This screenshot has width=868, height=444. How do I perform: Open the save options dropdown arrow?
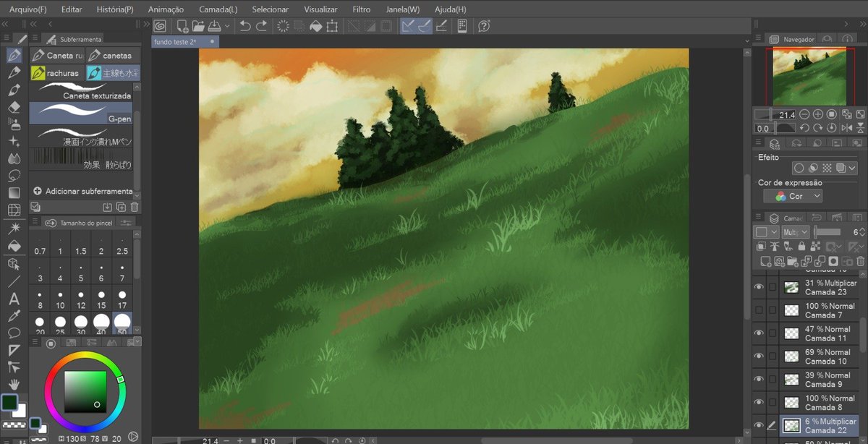[227, 26]
